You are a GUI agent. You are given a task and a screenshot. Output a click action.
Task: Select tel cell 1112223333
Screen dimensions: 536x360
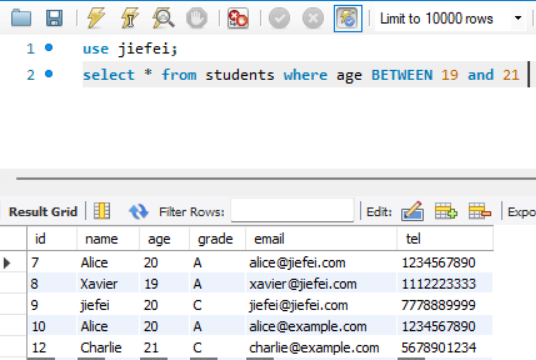(x=445, y=284)
